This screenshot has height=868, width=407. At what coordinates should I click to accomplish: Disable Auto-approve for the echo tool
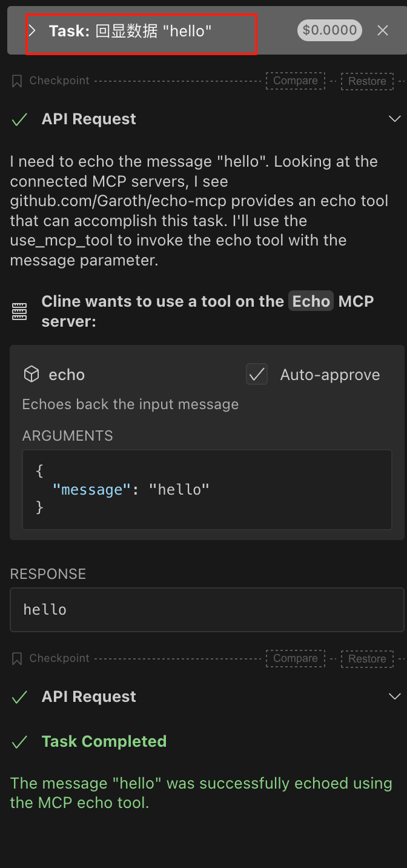click(257, 375)
